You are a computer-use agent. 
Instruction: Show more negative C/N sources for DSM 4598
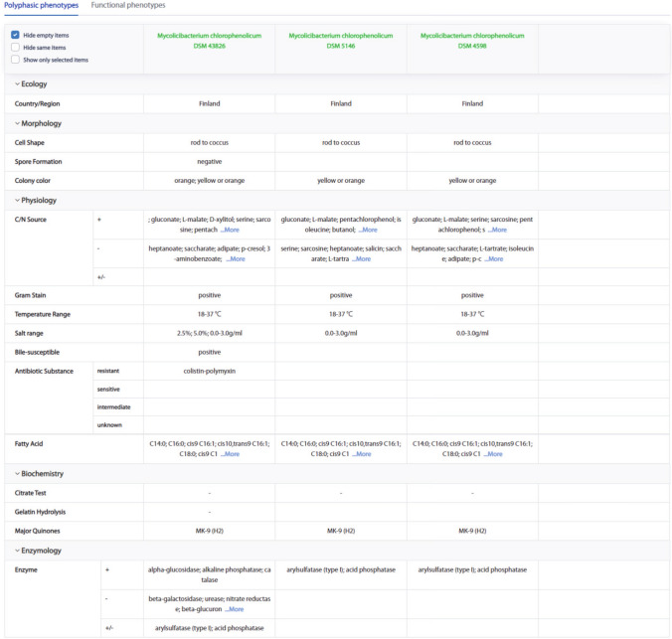493,258
